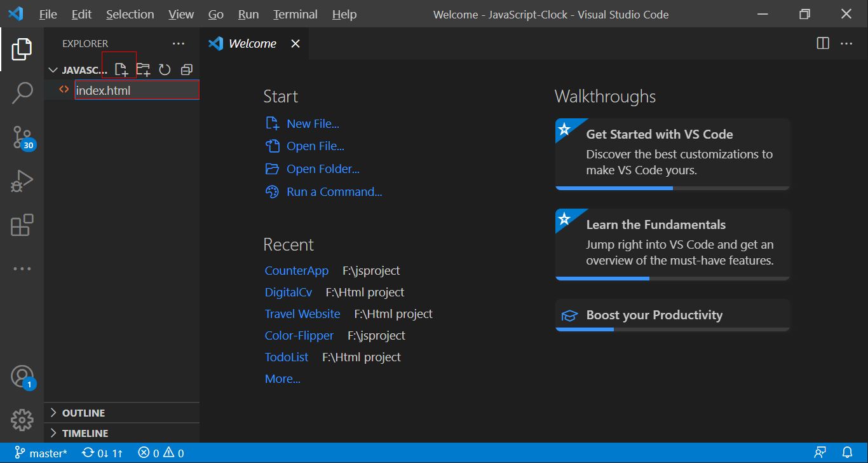Open errors and warnings count in status bar
The height and width of the screenshot is (463, 868).
(161, 453)
